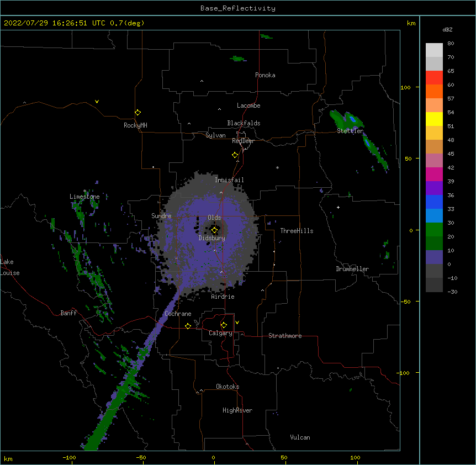Click the Airdrie label

click(223, 297)
